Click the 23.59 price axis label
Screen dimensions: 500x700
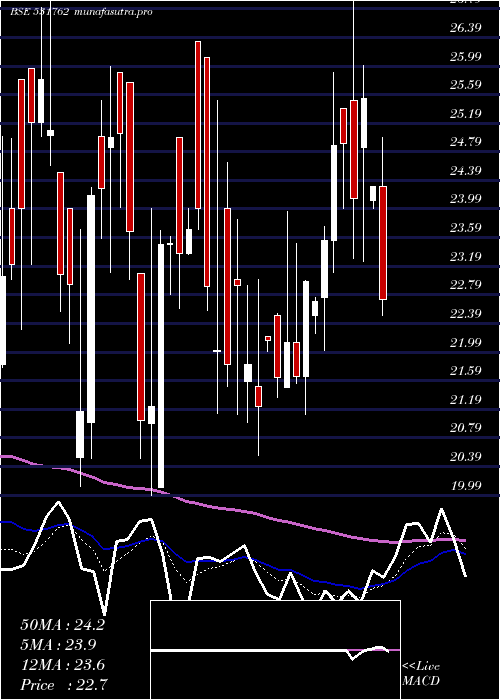[466, 228]
